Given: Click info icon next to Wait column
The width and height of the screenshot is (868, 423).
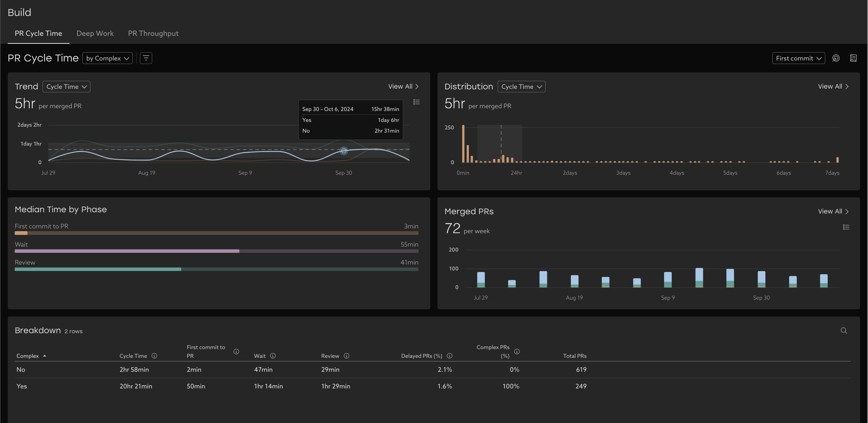Looking at the screenshot, I should coord(273,356).
